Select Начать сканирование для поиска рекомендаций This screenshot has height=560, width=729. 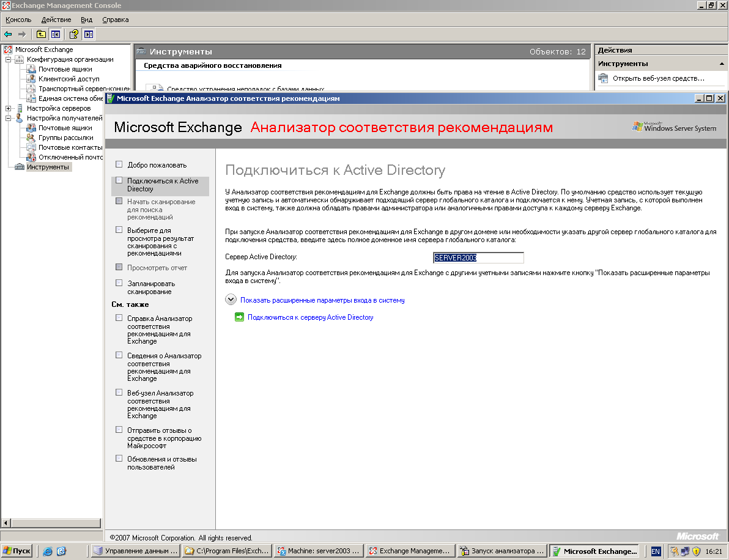point(161,209)
